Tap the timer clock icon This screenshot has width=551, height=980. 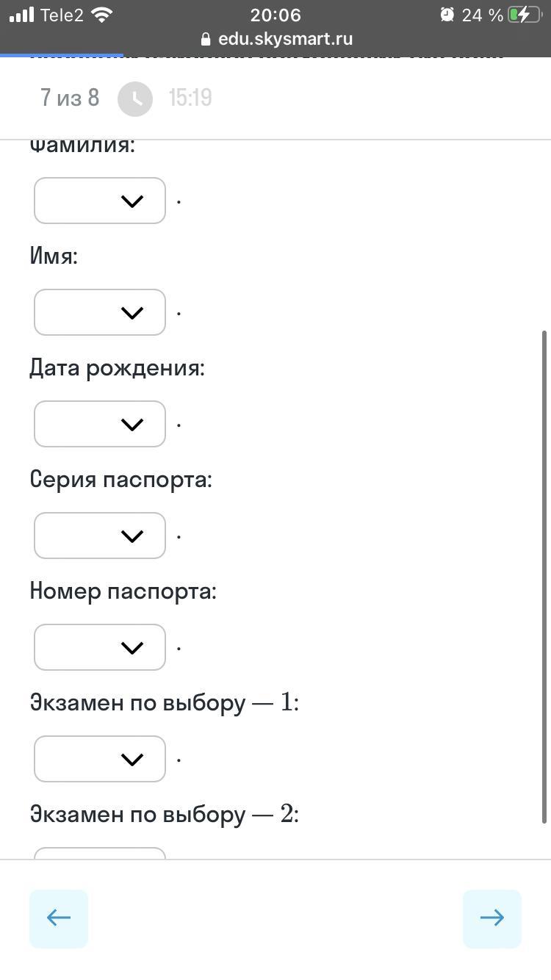coord(135,98)
